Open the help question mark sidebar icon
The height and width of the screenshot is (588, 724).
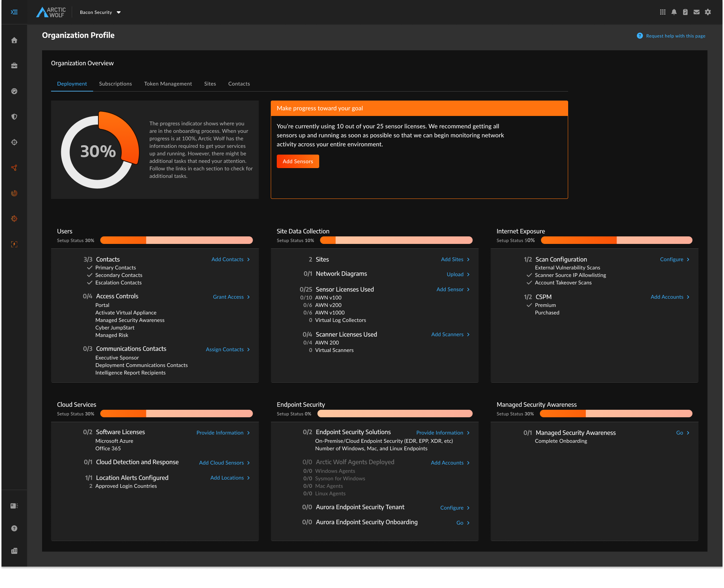point(14,528)
